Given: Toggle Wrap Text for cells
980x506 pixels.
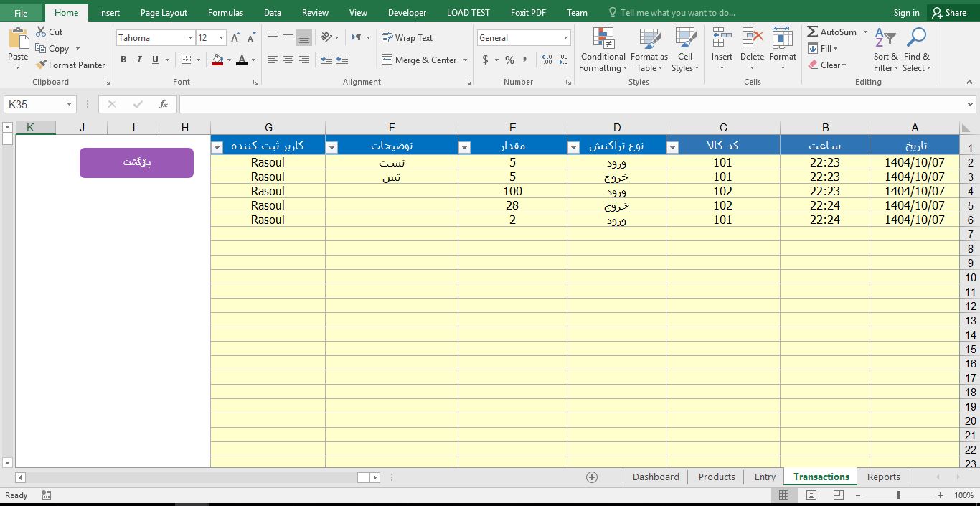Looking at the screenshot, I should 407,37.
